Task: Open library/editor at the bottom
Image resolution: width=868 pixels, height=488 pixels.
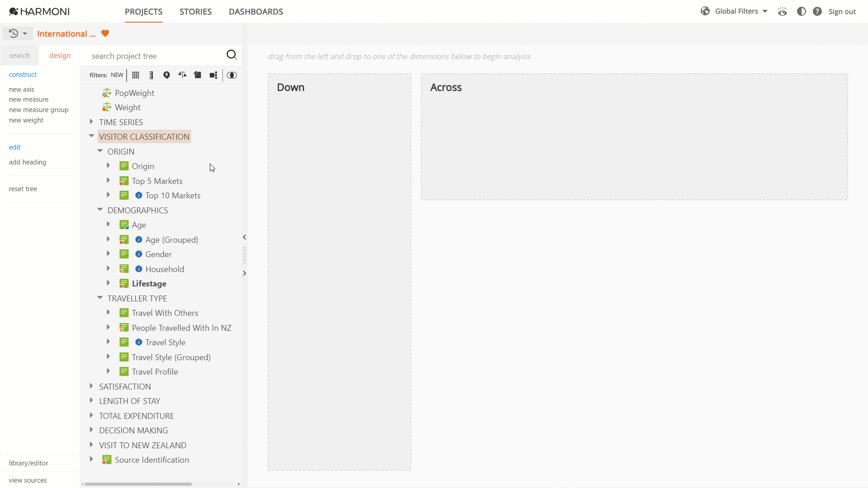Action: [28, 463]
